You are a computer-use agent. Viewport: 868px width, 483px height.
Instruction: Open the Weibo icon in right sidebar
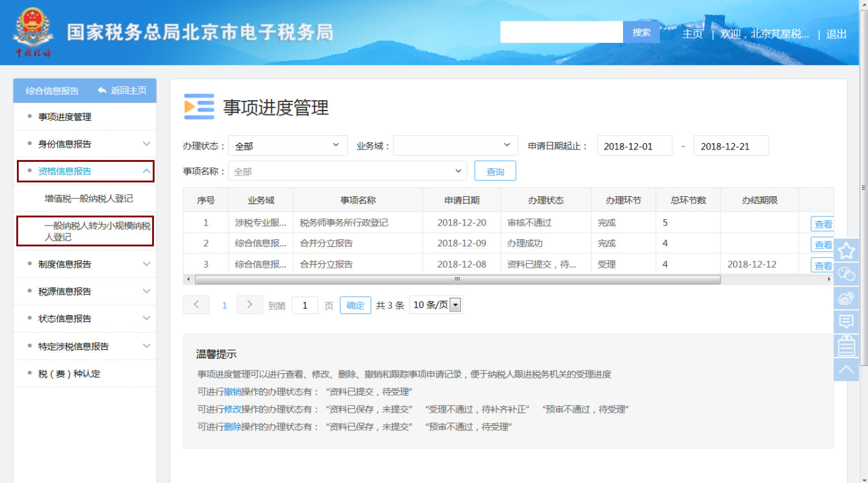click(x=846, y=298)
